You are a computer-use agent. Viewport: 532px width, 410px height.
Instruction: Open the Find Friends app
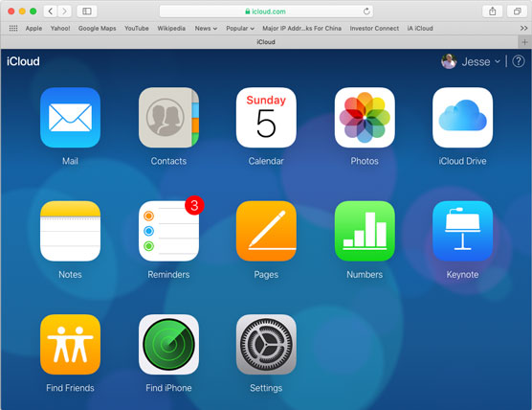(x=70, y=345)
